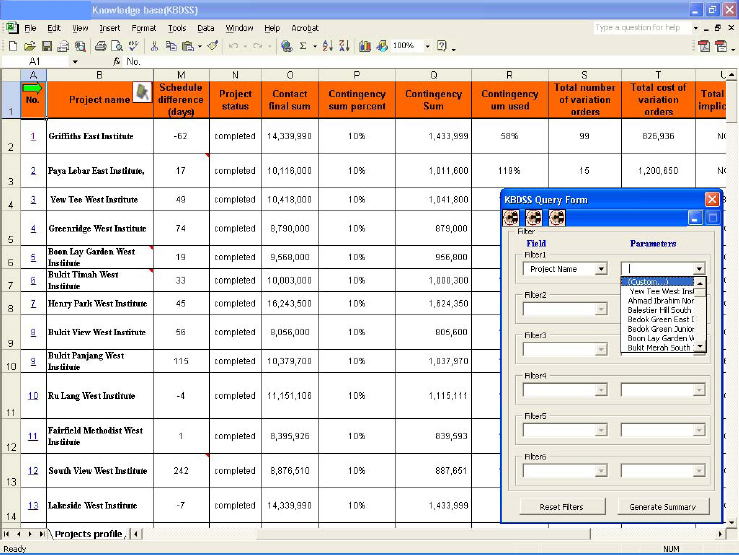Viewport: 739px width, 555px height.
Task: Open the Acrobat menu
Action: coord(305,28)
